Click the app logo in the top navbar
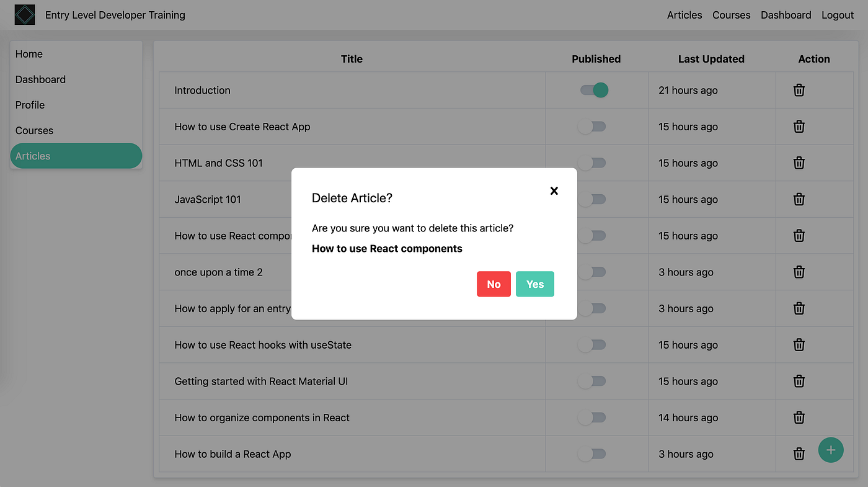This screenshot has height=487, width=868. 25,14
